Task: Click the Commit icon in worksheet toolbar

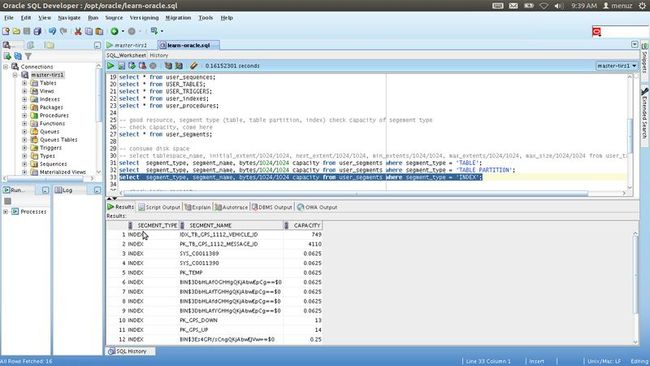Action: [x=132, y=65]
